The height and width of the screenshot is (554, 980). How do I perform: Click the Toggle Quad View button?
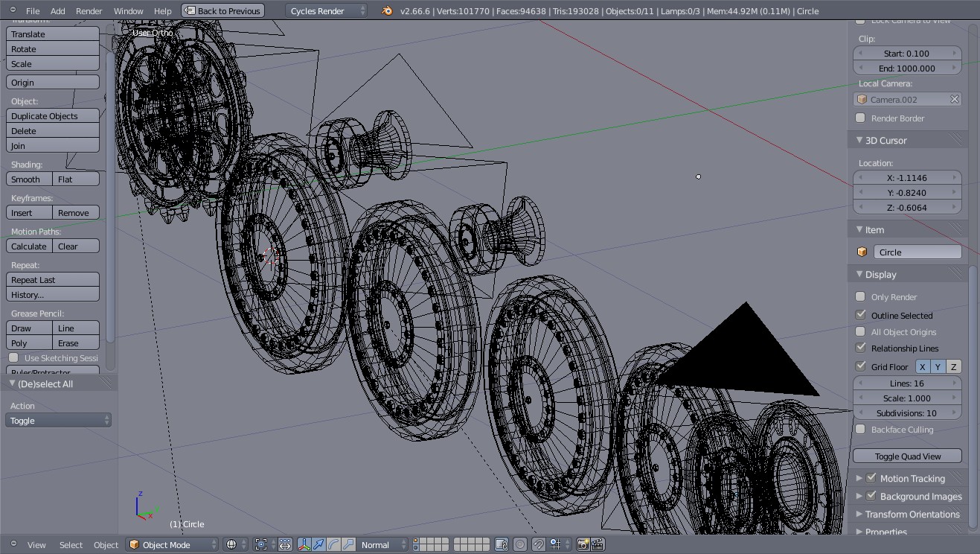point(908,456)
